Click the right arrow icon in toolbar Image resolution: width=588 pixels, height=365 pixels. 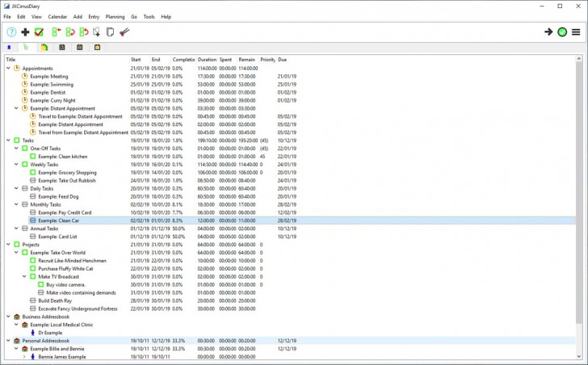(x=548, y=32)
